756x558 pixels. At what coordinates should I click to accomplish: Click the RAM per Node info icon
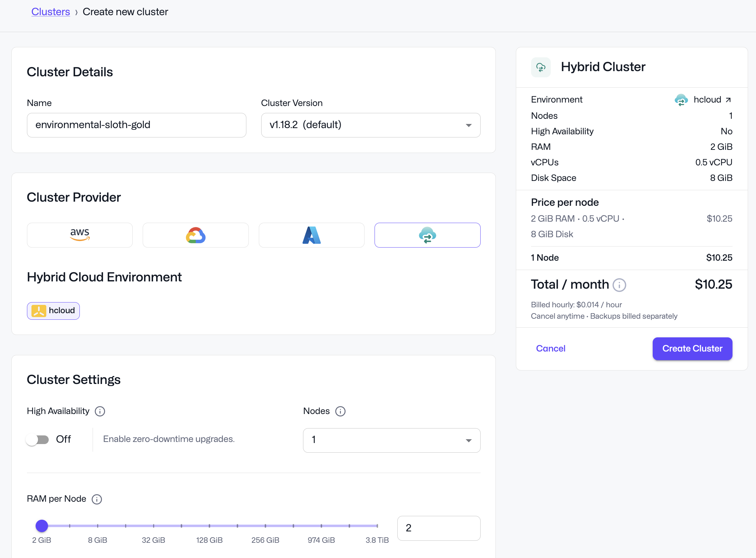tap(97, 499)
